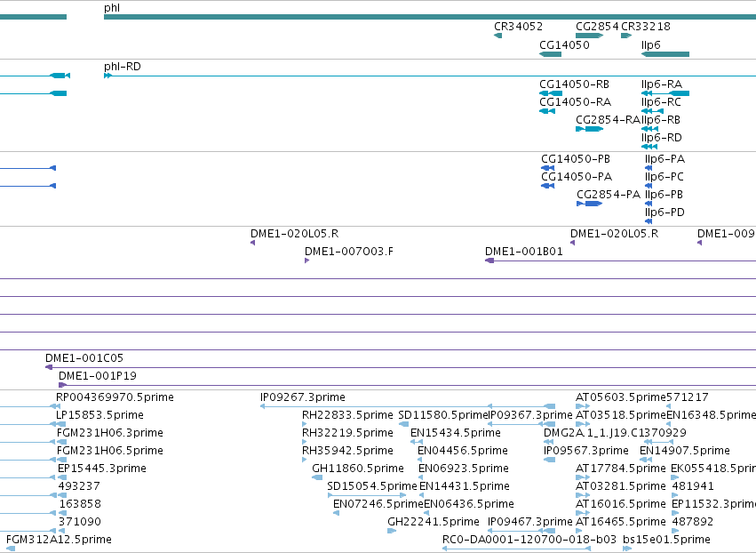
Task: Click the Ilp6-PB protein label
Action: (664, 195)
